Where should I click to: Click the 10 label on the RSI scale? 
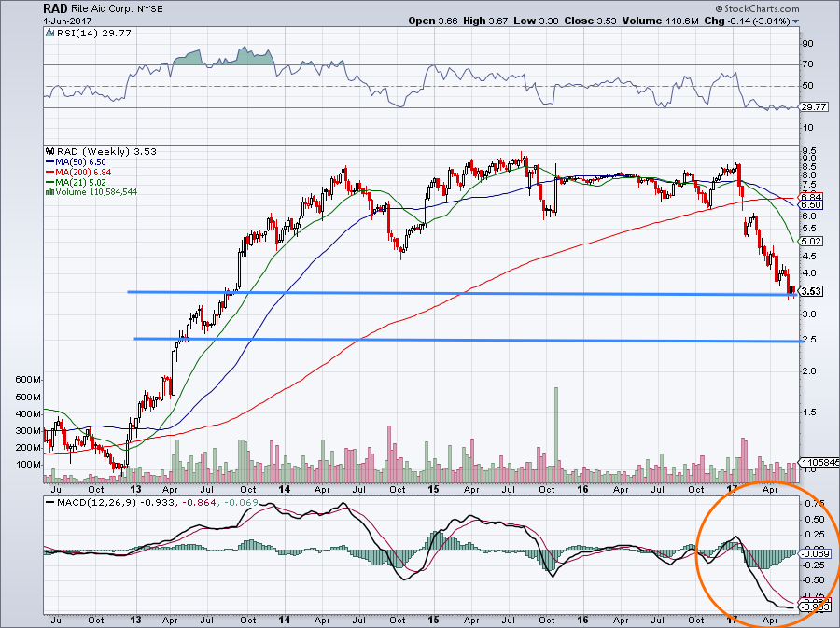(x=808, y=128)
